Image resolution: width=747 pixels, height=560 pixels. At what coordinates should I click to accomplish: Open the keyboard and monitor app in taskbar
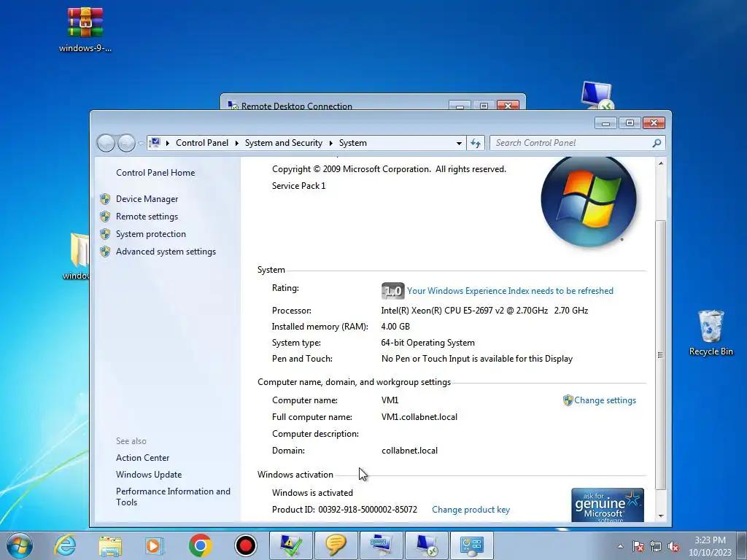pyautogui.click(x=381, y=545)
